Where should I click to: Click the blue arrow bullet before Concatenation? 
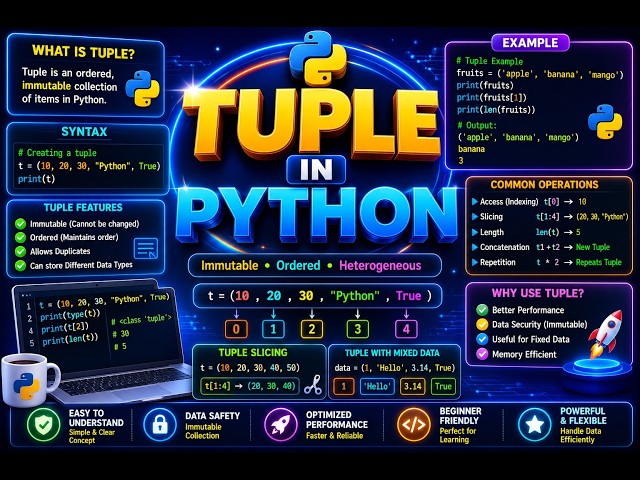coord(475,247)
